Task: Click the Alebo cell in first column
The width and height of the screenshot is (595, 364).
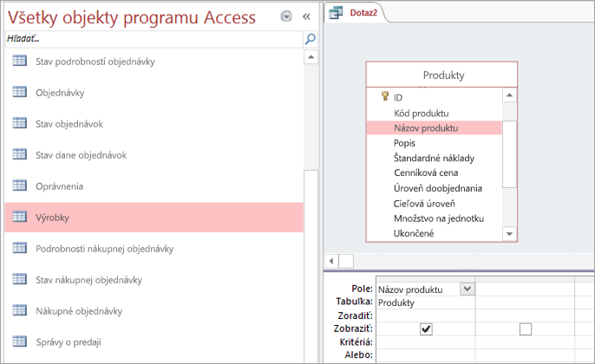Action: coord(425,355)
